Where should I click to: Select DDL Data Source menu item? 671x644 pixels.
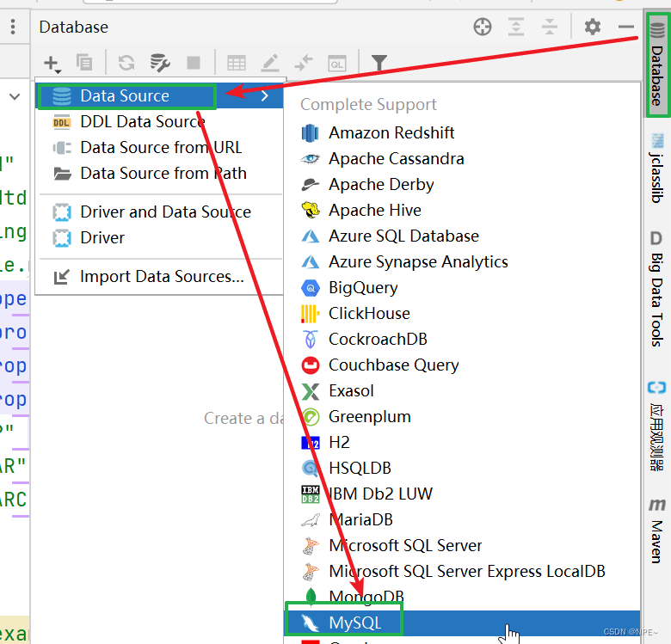click(x=159, y=122)
